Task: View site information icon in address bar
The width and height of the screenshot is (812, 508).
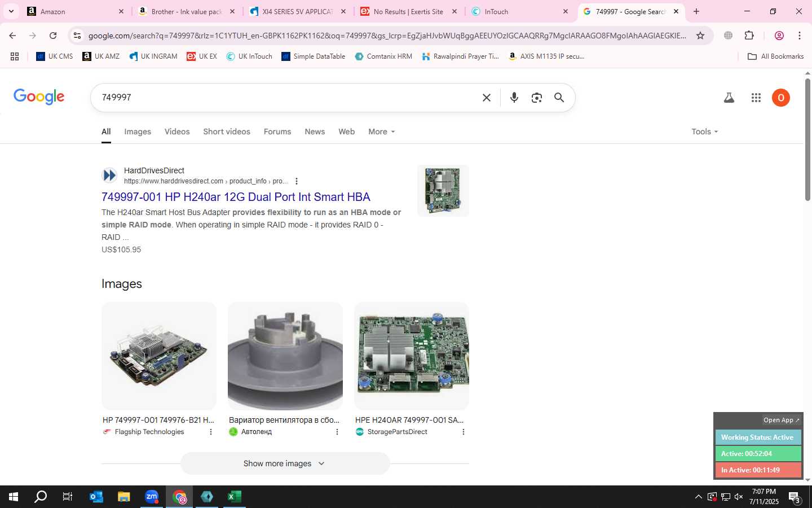Action: tap(77, 36)
